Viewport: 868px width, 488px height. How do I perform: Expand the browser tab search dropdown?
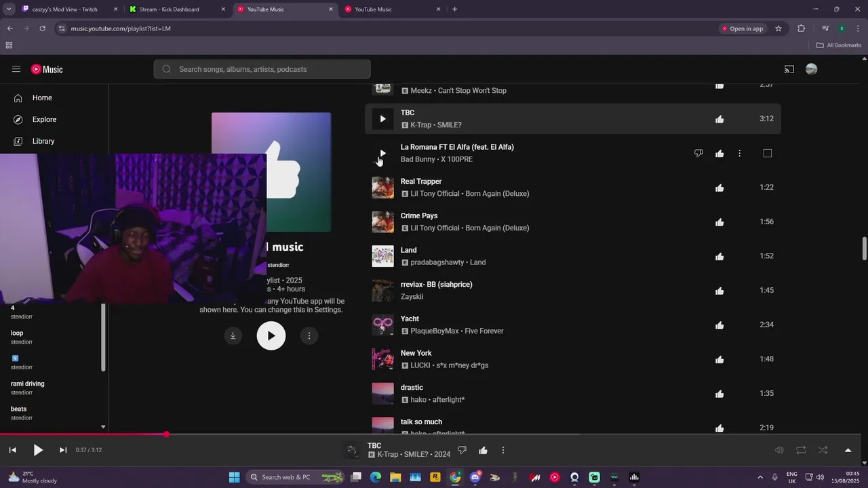[x=9, y=9]
